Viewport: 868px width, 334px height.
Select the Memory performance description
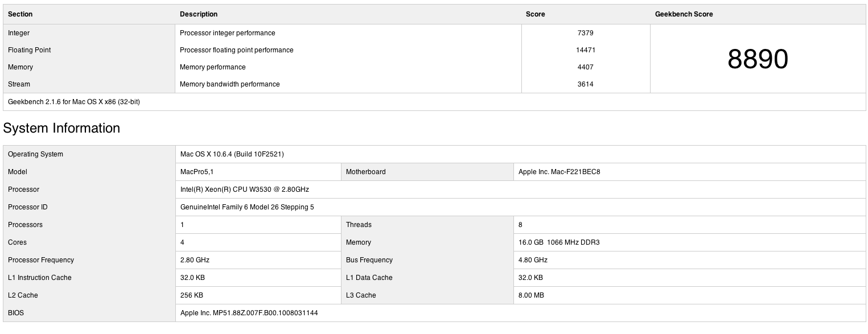(x=213, y=67)
